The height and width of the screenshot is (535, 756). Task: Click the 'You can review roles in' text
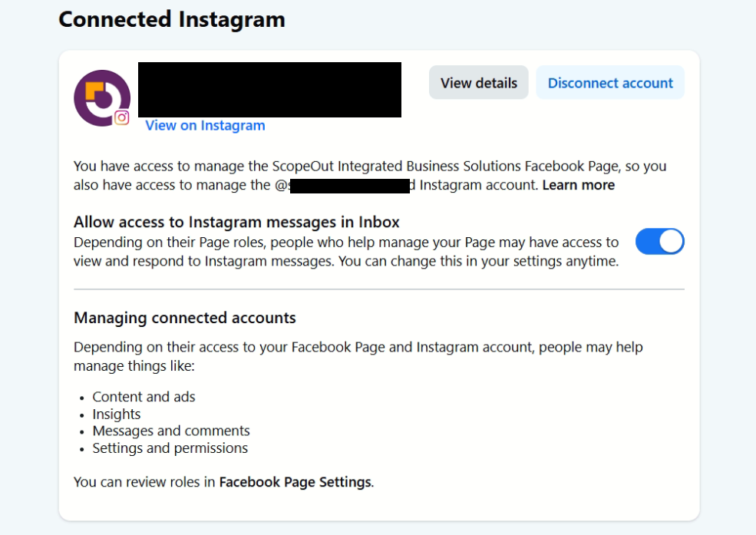coord(145,483)
